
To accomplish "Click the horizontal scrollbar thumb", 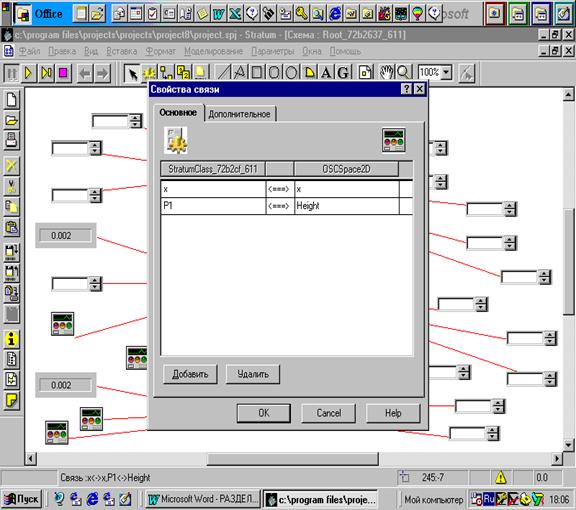I will point(293,459).
